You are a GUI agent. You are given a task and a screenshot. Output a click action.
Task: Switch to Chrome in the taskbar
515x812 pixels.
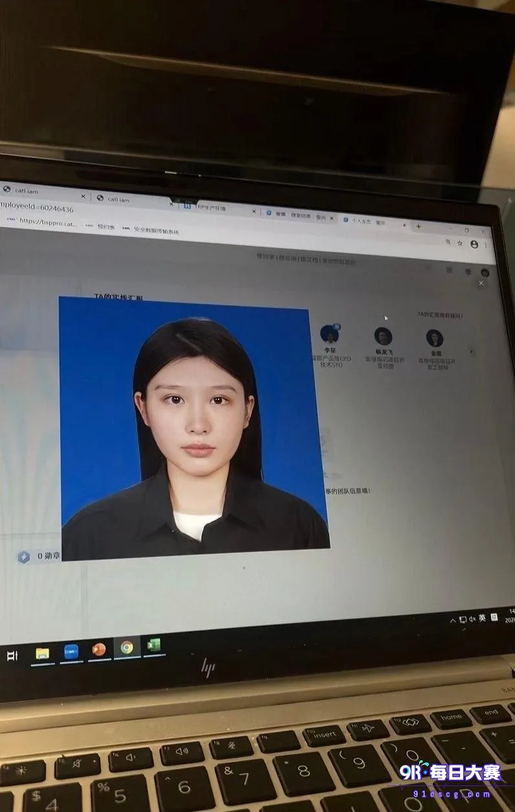click(127, 647)
